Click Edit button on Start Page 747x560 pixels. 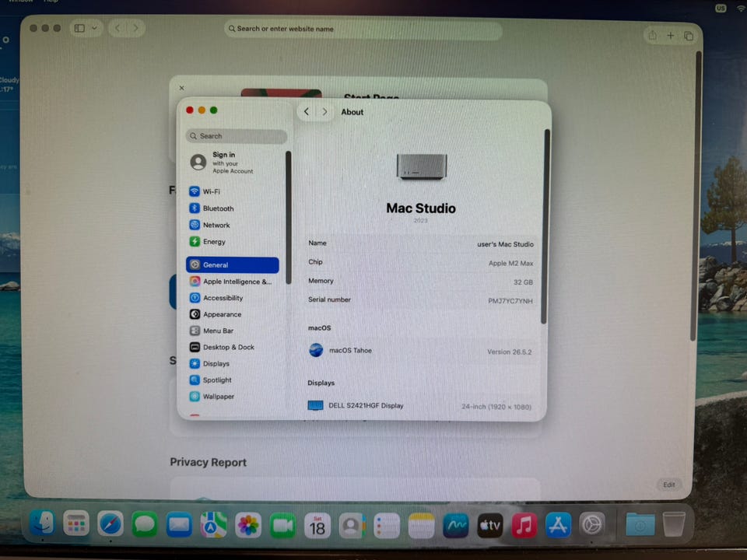point(669,485)
